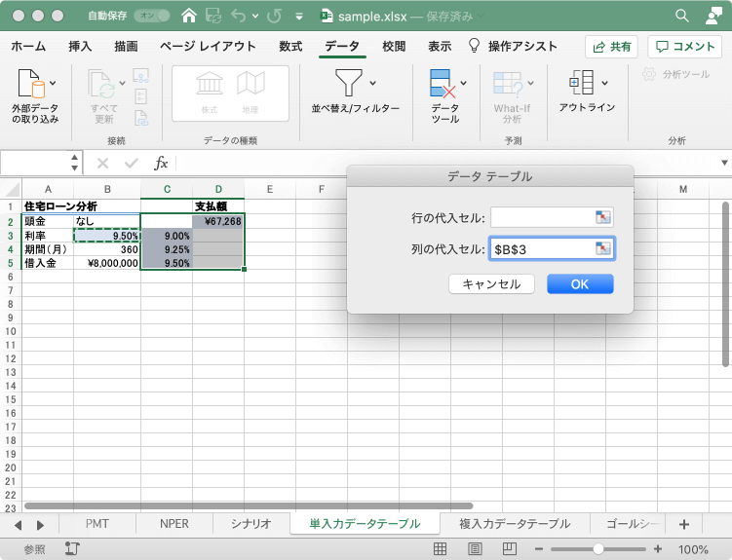Viewport: 732px width, 560px height.
Task: Expand the 並べ替え/フィルター dropdown arrow
Action: (372, 83)
